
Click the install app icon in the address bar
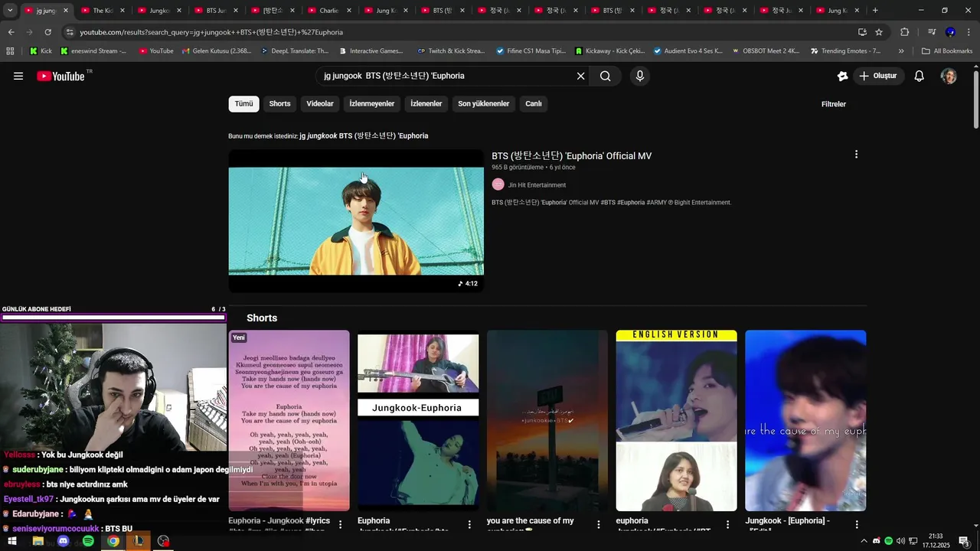pyautogui.click(x=862, y=32)
